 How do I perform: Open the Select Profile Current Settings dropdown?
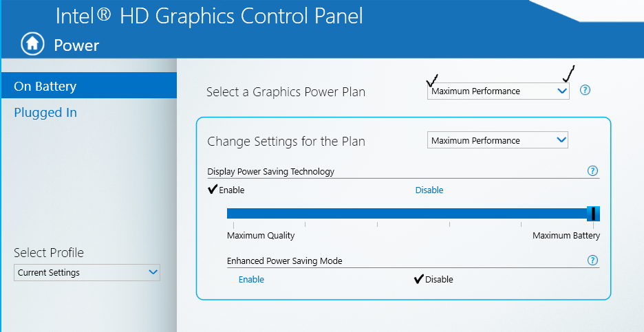point(87,272)
